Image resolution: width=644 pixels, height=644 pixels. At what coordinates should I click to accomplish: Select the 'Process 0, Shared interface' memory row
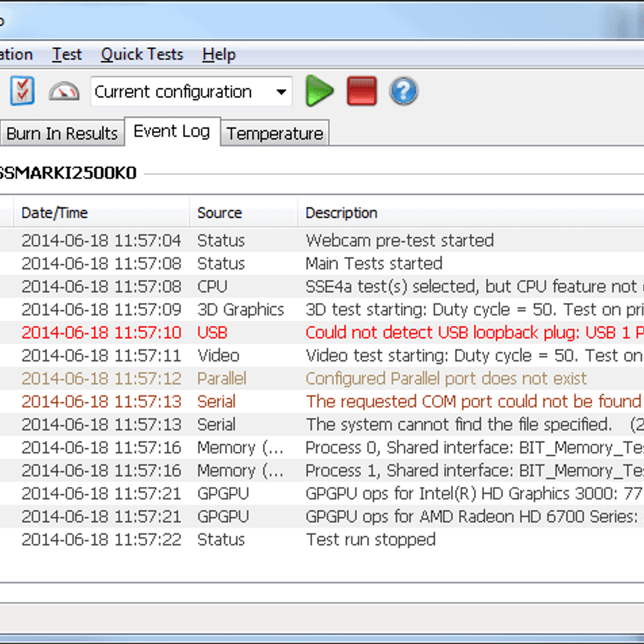pyautogui.click(x=322, y=447)
